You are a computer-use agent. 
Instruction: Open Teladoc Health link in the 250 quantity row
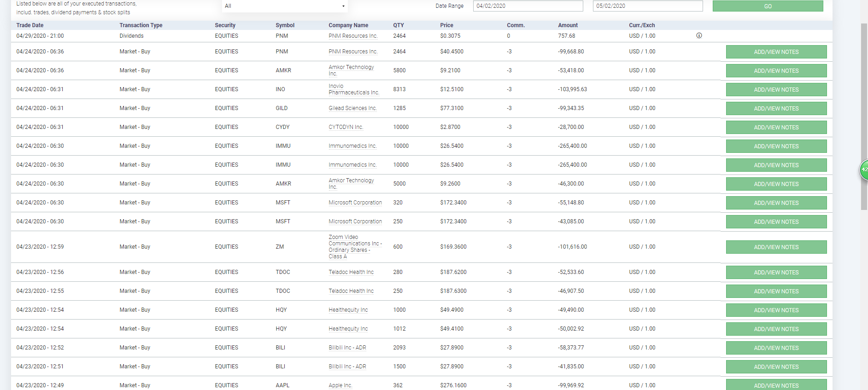351,291
